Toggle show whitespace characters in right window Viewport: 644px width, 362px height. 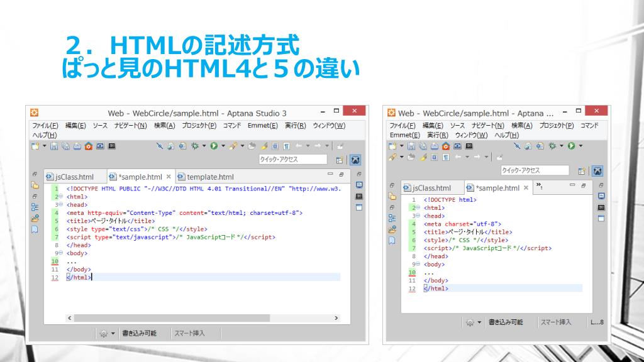(x=446, y=156)
